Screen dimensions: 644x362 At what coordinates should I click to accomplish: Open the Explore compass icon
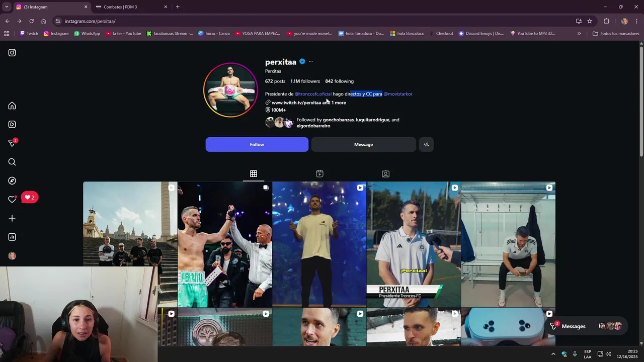(x=12, y=180)
